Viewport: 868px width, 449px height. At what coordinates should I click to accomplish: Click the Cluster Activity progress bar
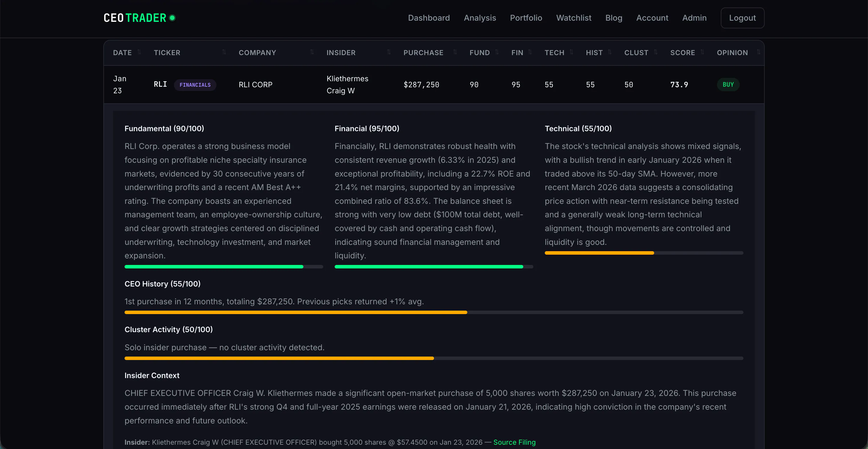434,358
